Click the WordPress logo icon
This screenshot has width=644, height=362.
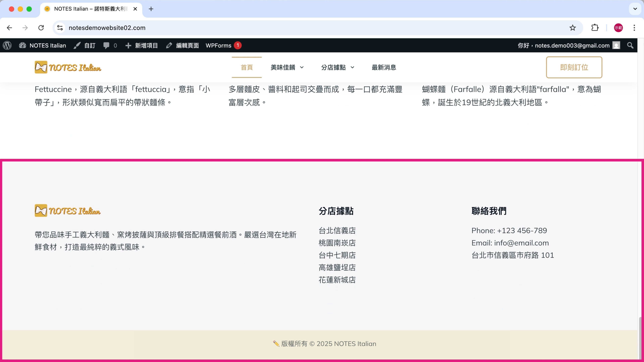[x=7, y=45]
